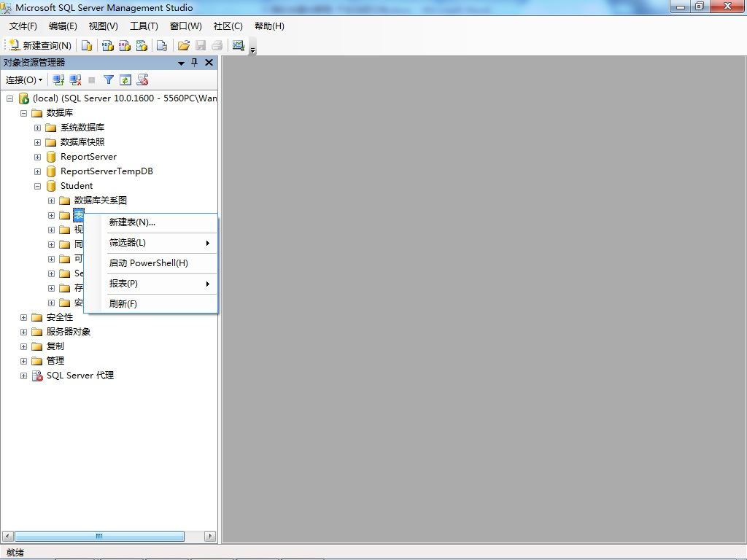747x560 pixels.
Task: Click the scrollbar right arrow in Object Explorer
Action: (x=209, y=536)
